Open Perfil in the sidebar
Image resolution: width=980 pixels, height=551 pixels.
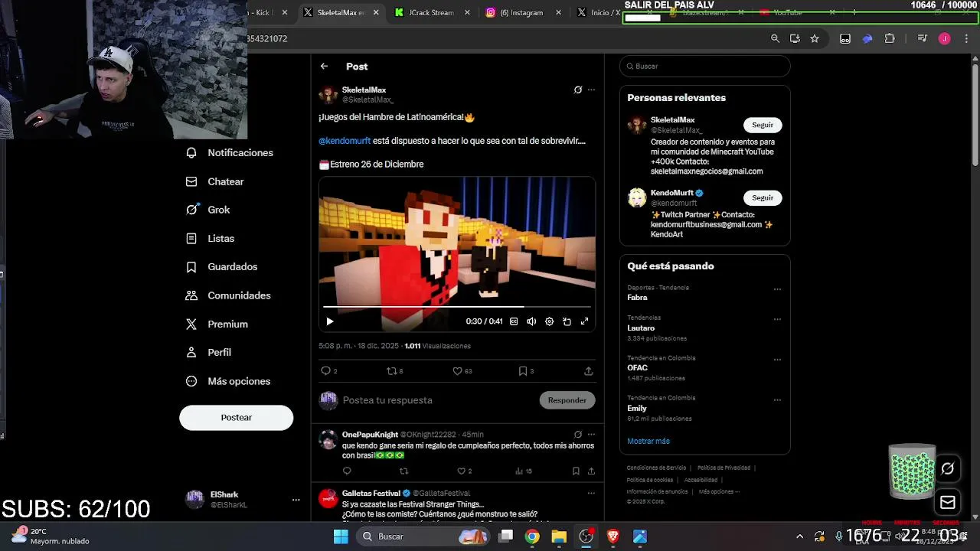click(209, 352)
